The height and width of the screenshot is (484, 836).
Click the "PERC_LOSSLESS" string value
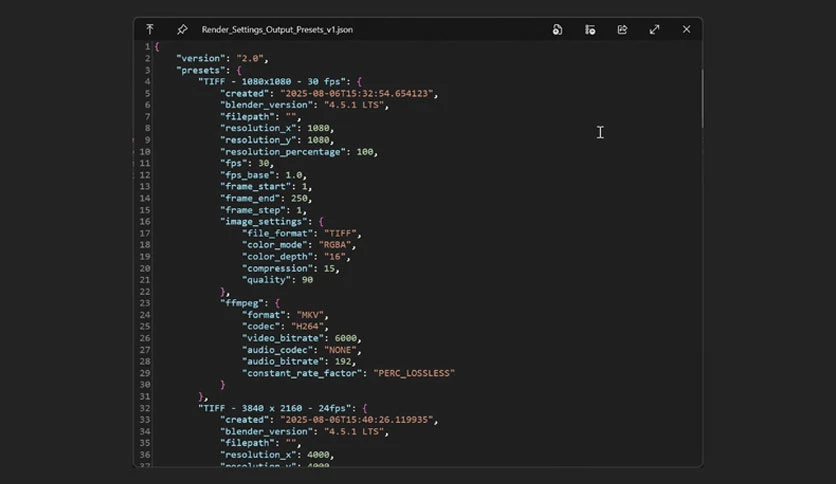[x=414, y=373]
